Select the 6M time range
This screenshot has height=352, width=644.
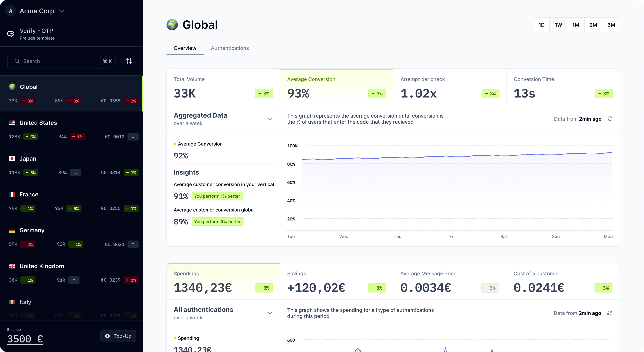(611, 25)
